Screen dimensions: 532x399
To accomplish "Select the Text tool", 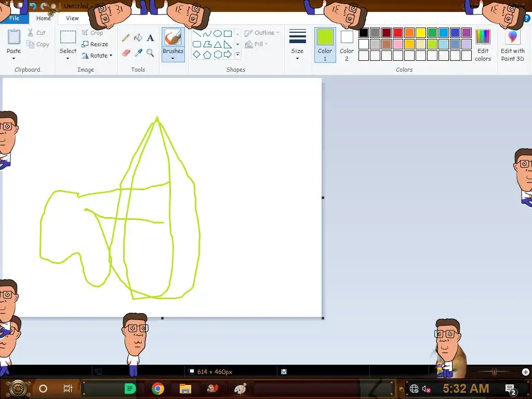I will point(150,37).
